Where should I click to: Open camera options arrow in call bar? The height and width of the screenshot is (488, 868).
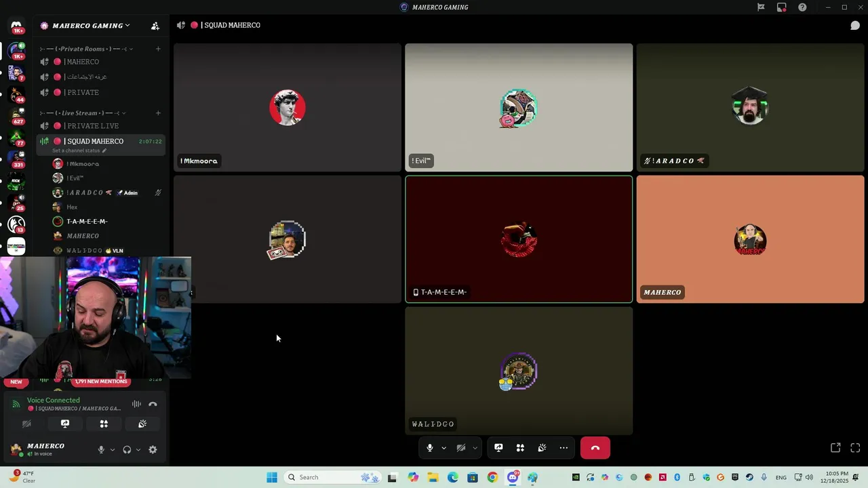pyautogui.click(x=475, y=448)
